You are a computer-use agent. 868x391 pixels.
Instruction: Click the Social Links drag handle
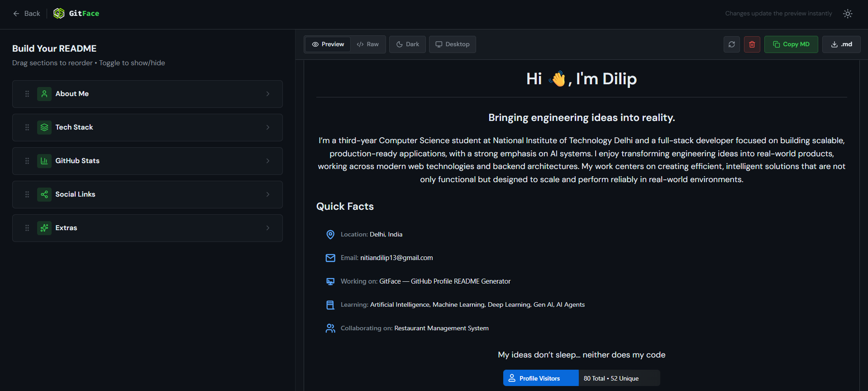tap(27, 194)
